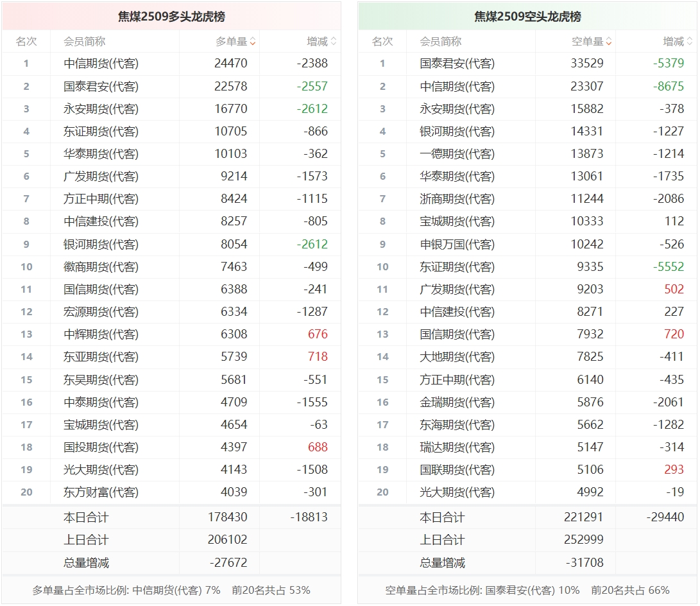The width and height of the screenshot is (700, 606).
Task: Select 永安期货(代客) in long table
Action: 101,108
